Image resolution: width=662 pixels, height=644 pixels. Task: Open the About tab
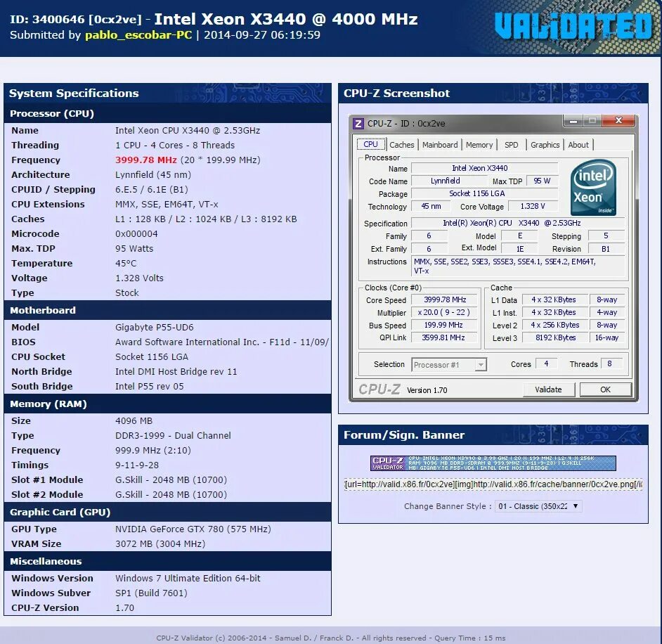pyautogui.click(x=578, y=145)
